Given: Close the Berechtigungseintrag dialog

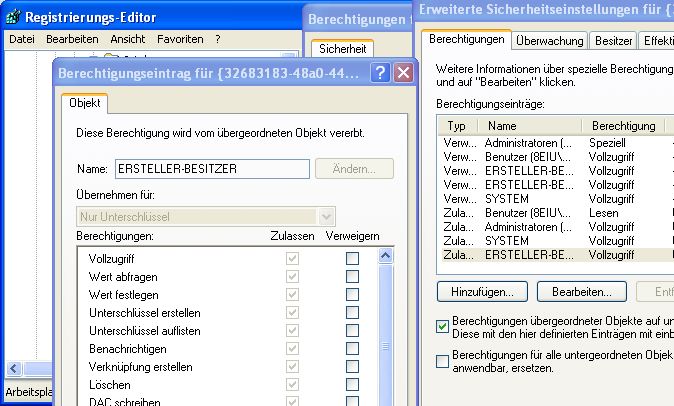Looking at the screenshot, I should click(x=403, y=73).
